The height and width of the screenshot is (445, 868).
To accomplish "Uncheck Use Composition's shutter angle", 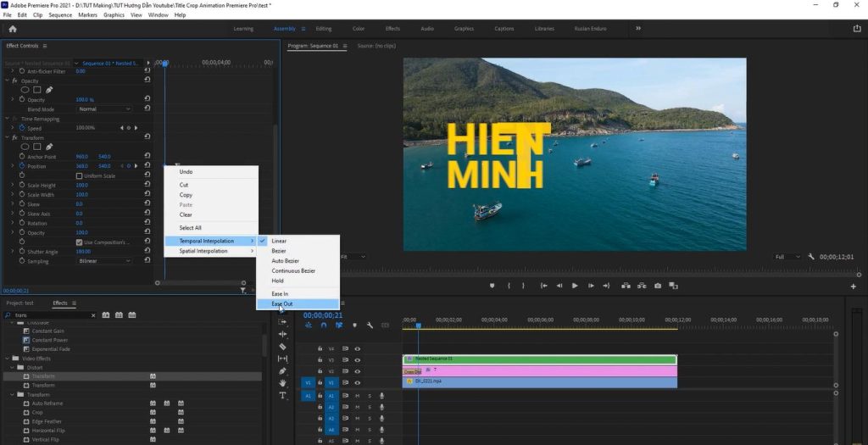I will (79, 242).
